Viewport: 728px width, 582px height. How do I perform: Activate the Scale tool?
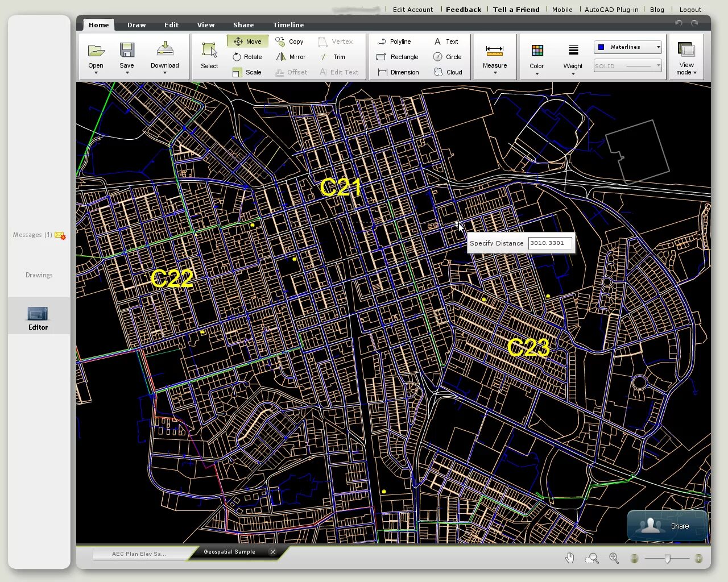point(247,72)
